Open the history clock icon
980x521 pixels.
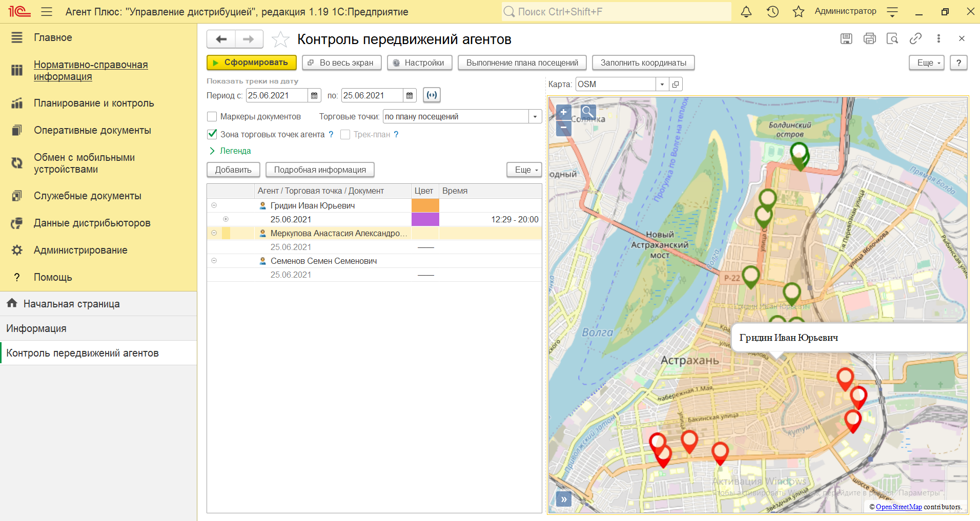tap(772, 12)
